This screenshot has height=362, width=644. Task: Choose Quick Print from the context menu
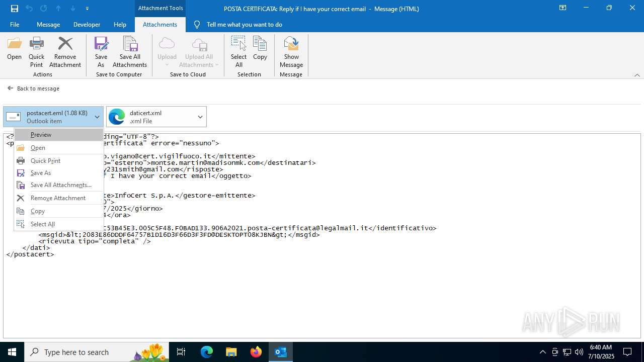[59, 161]
